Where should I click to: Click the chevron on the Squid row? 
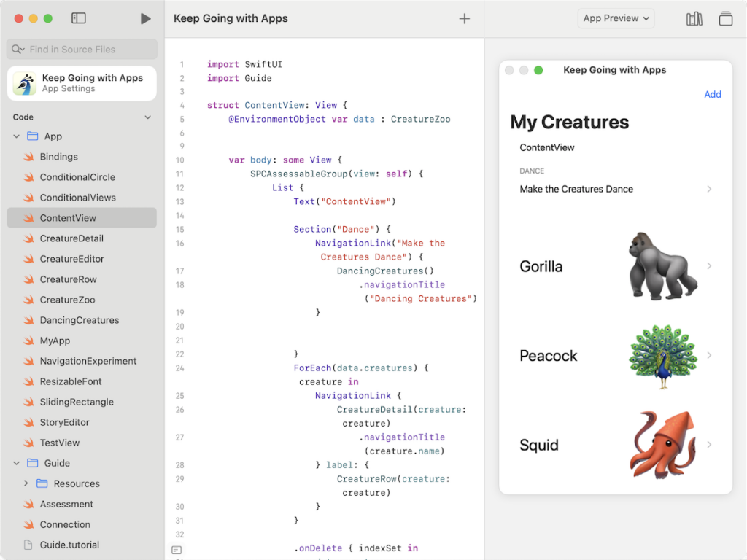pyautogui.click(x=708, y=445)
